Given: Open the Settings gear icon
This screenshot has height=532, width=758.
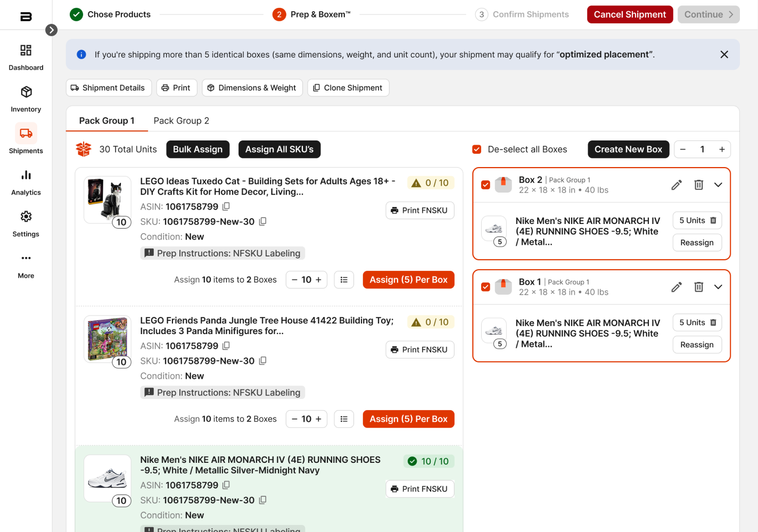Looking at the screenshot, I should pyautogui.click(x=26, y=217).
